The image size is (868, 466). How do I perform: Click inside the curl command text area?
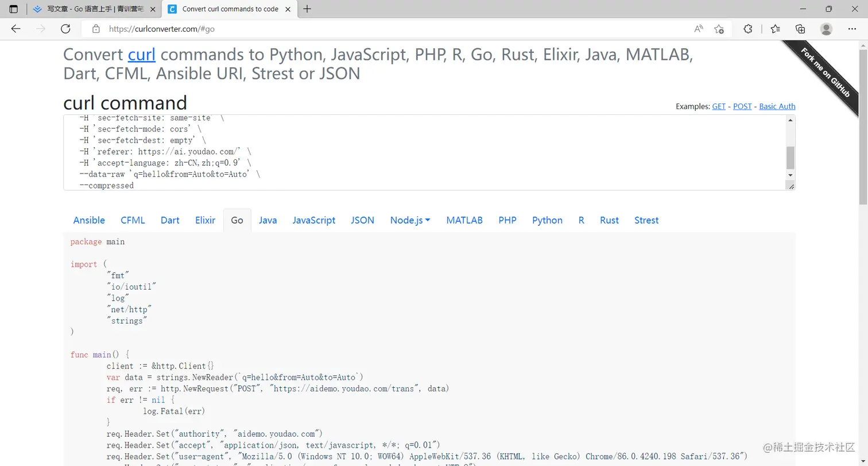pos(402,151)
